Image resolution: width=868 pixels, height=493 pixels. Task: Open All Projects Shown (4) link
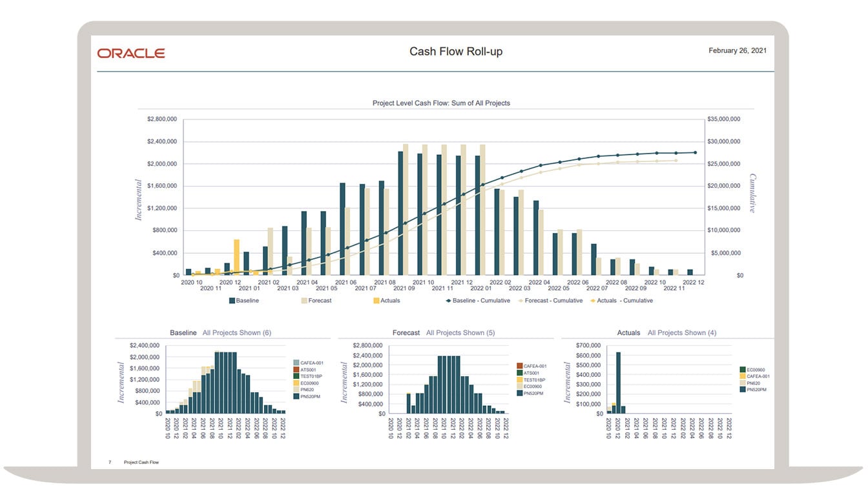click(682, 333)
